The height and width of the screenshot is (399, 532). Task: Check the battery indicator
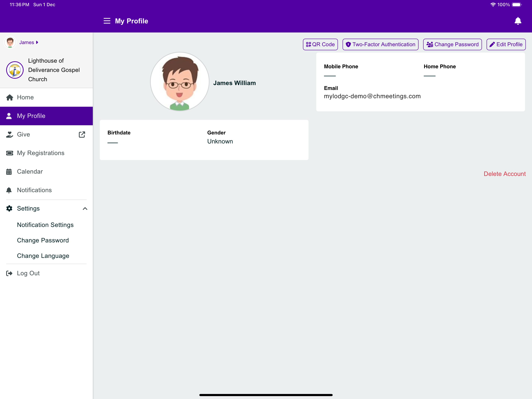tap(517, 5)
